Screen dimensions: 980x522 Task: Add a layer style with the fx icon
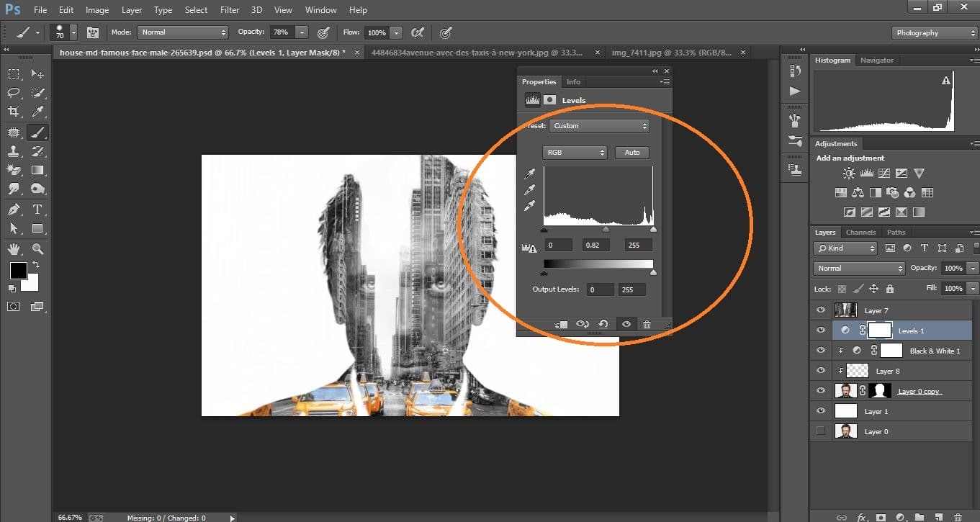point(862,517)
